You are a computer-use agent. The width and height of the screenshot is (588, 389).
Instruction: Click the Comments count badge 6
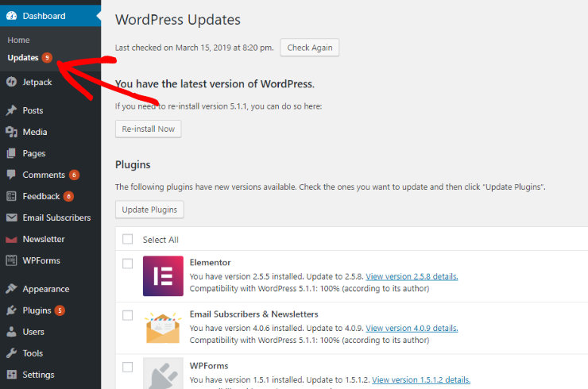click(x=74, y=175)
